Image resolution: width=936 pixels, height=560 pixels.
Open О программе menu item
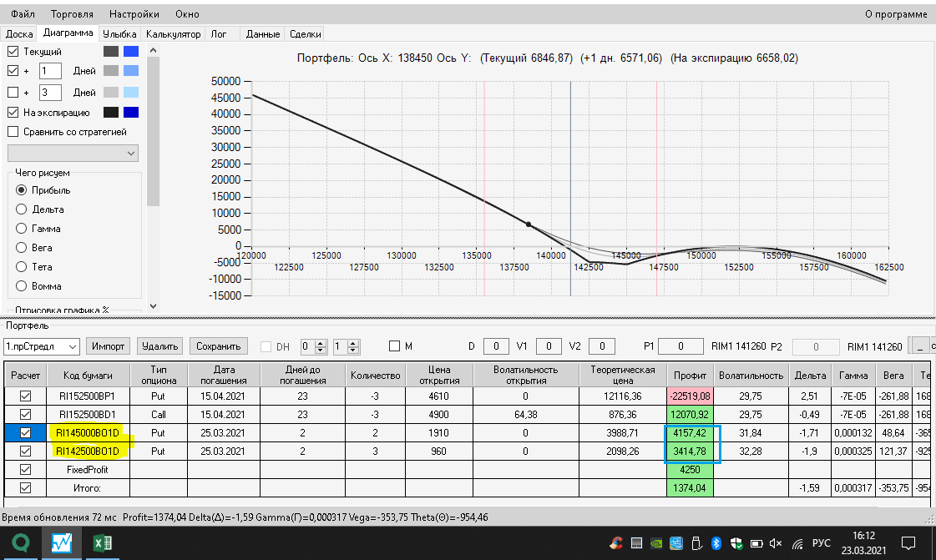coord(895,13)
